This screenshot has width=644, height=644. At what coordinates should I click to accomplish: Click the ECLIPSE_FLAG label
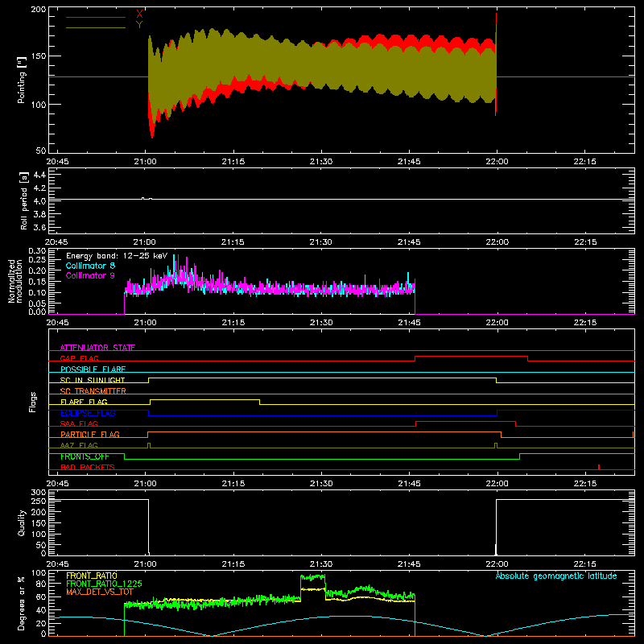pyautogui.click(x=88, y=413)
